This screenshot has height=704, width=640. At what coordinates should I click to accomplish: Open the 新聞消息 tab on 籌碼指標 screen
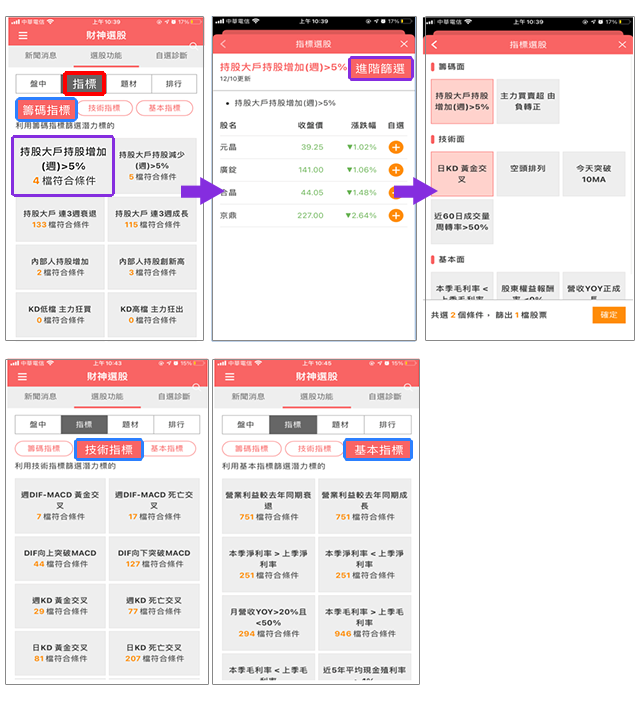(41, 56)
